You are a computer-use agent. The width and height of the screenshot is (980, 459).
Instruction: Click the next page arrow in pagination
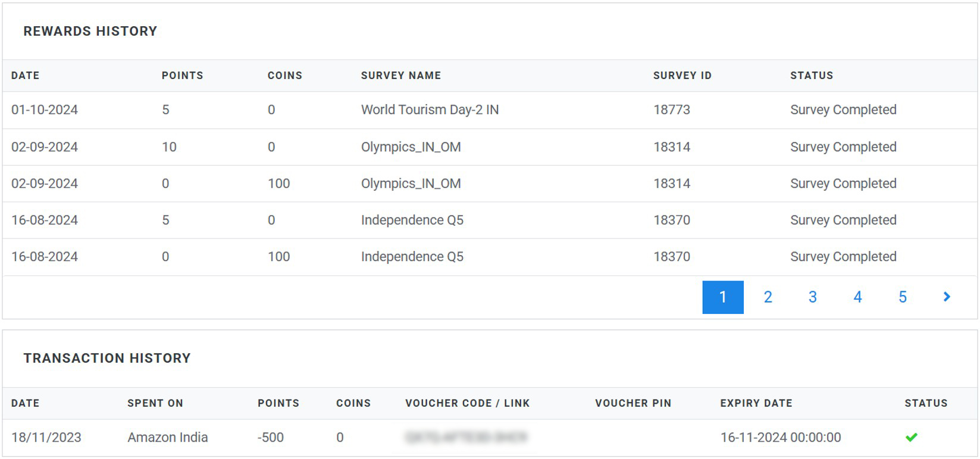(947, 297)
